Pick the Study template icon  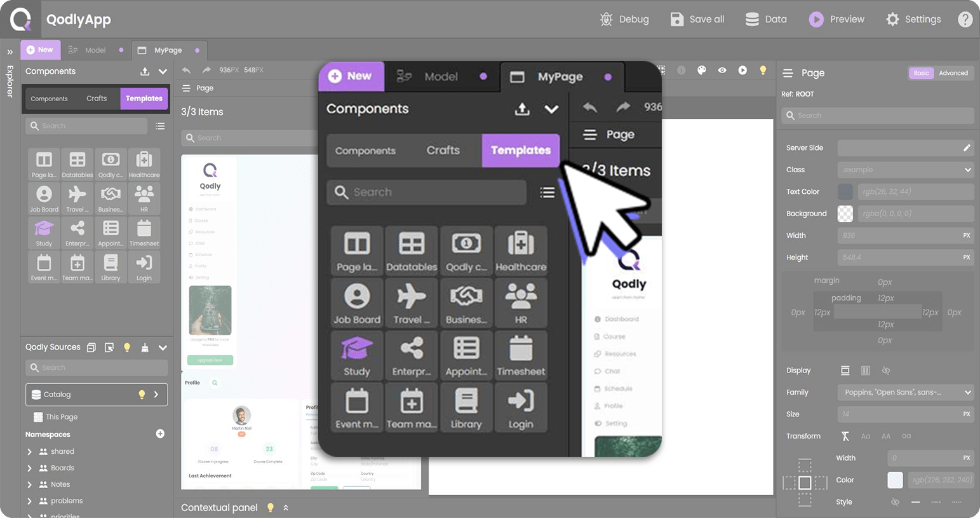click(44, 233)
